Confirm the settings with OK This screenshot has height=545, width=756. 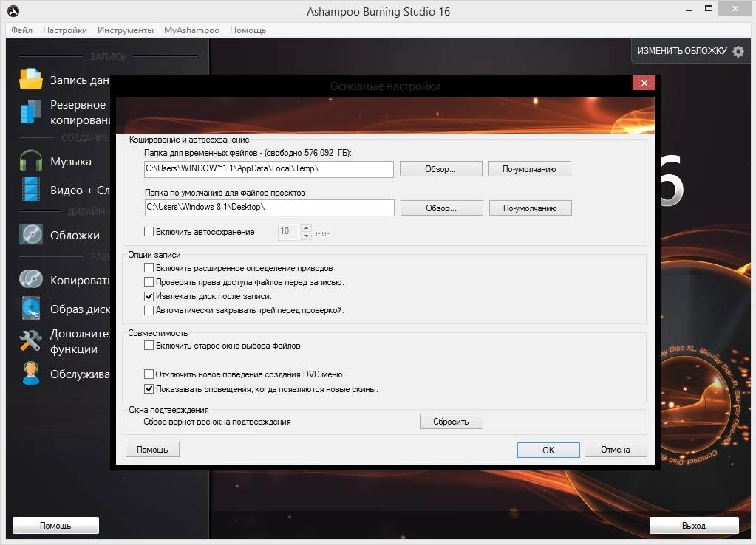click(548, 450)
